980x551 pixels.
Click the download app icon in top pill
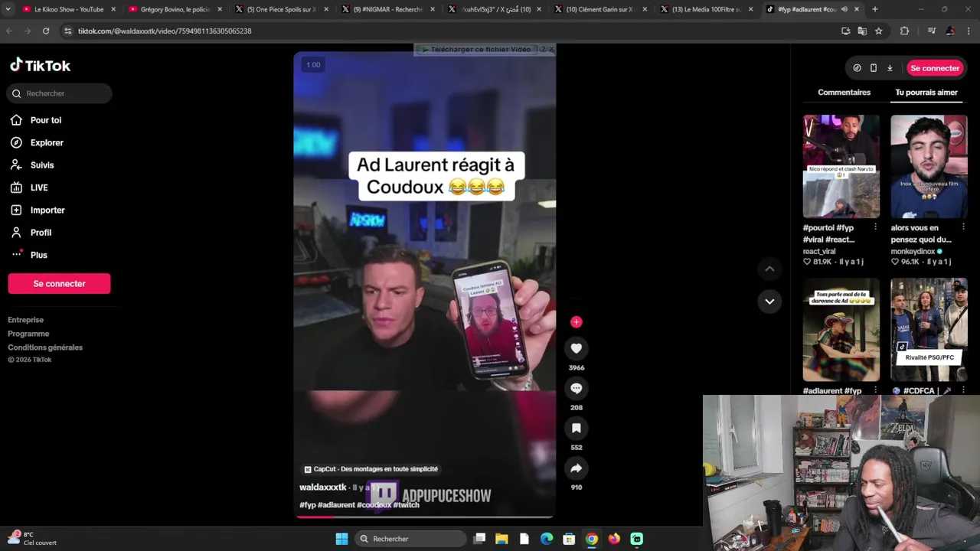(x=890, y=68)
